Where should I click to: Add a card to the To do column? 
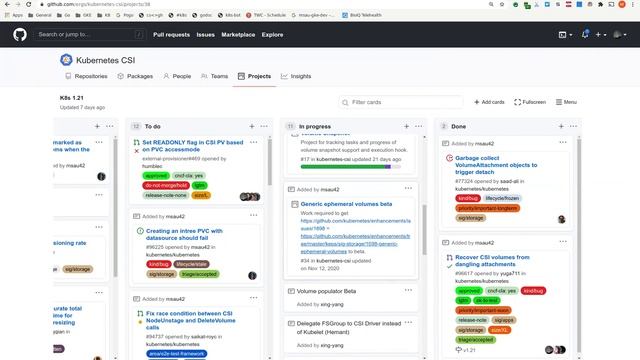pyautogui.click(x=252, y=127)
